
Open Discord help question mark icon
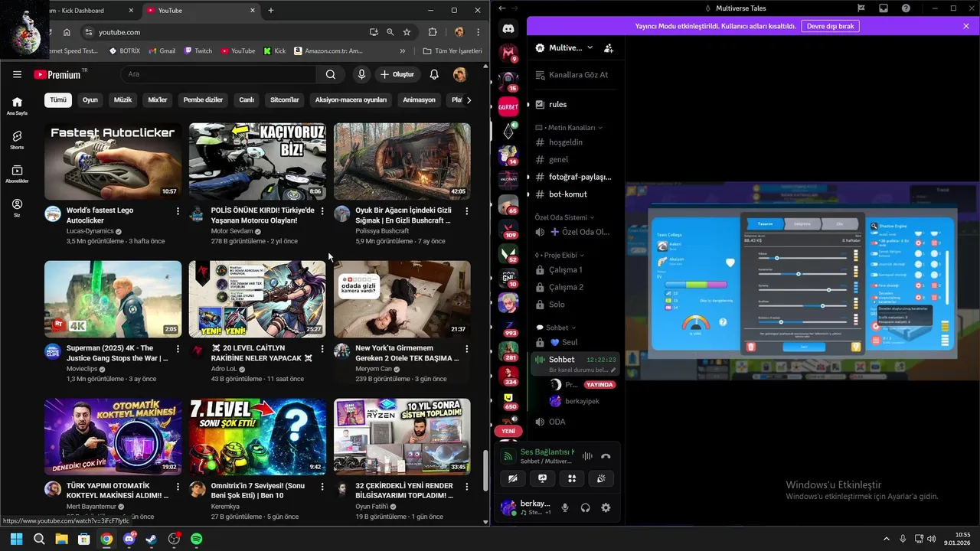coord(906,8)
